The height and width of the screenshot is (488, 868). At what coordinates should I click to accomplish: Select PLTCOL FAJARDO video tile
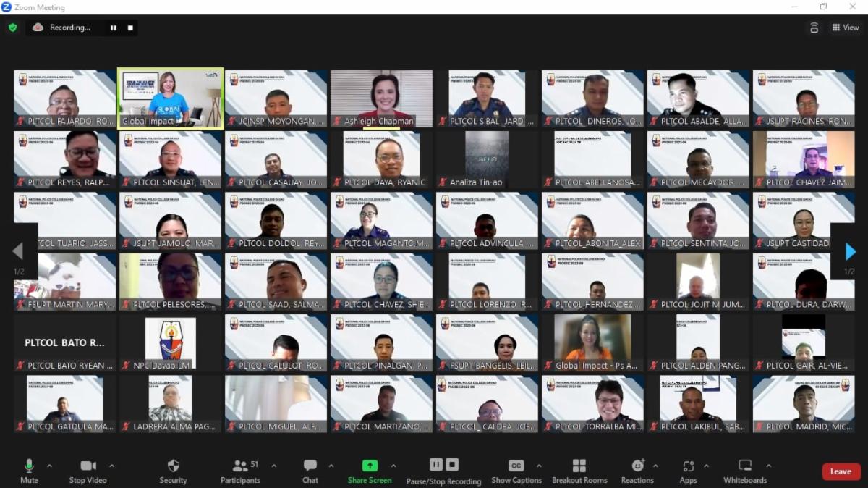point(64,98)
